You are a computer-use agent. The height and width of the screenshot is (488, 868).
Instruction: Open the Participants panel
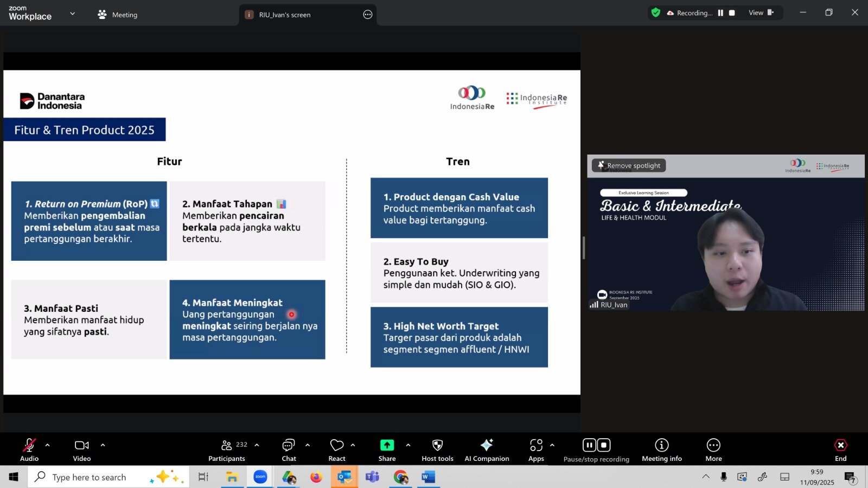[227, 450]
